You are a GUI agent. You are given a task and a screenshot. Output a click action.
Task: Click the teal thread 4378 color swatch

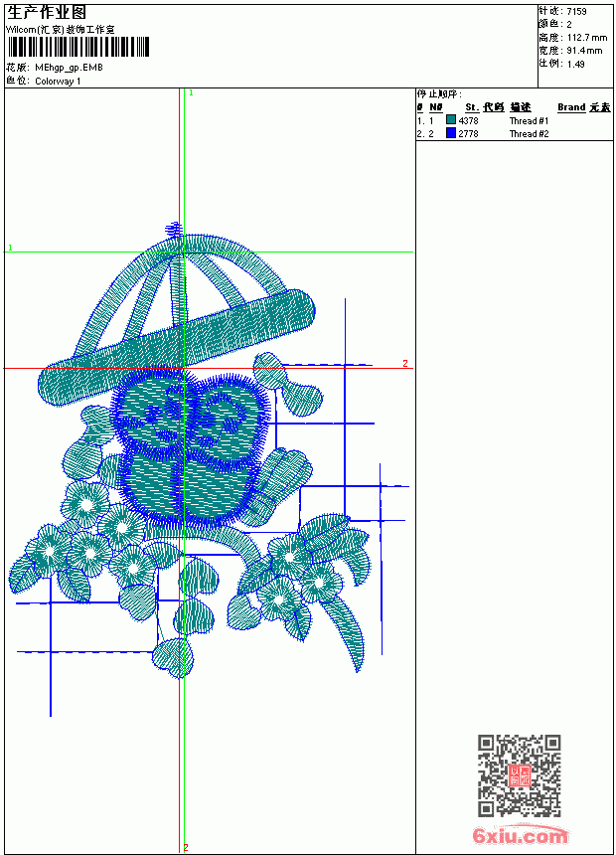(451, 120)
